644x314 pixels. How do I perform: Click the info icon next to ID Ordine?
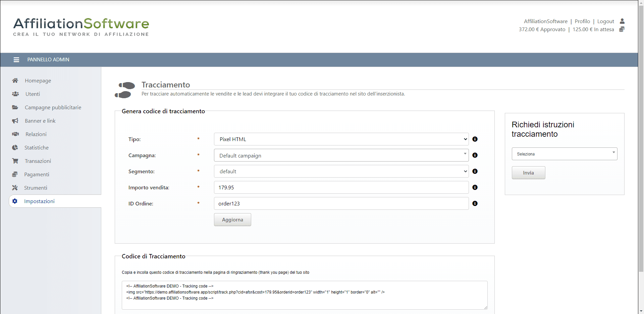coord(475,203)
